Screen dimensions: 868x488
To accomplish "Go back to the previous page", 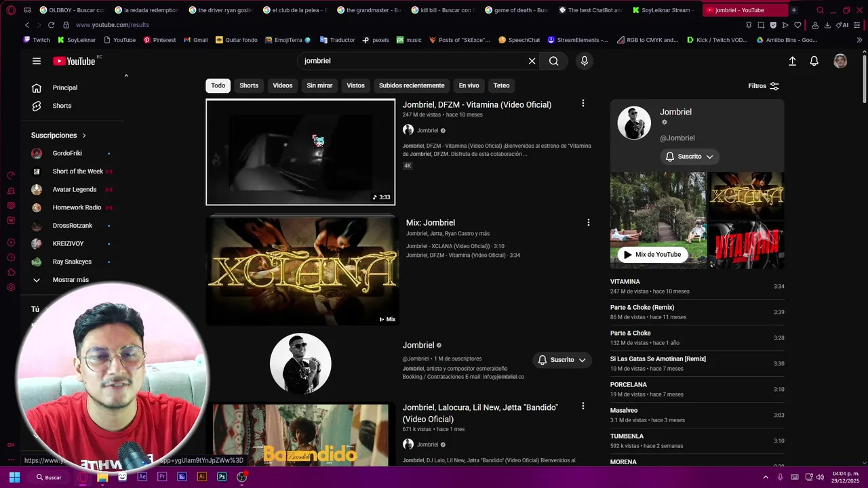I will click(x=26, y=25).
